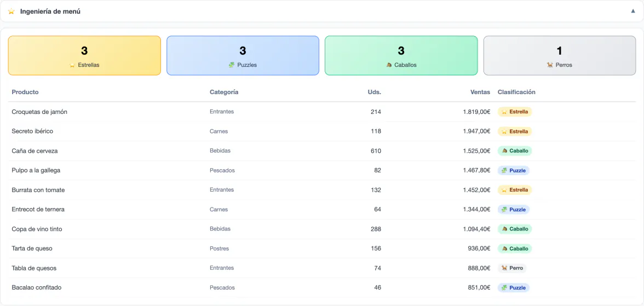Click Entrantes category in Tabla de quesos row
The image size is (644, 306).
coord(222,268)
